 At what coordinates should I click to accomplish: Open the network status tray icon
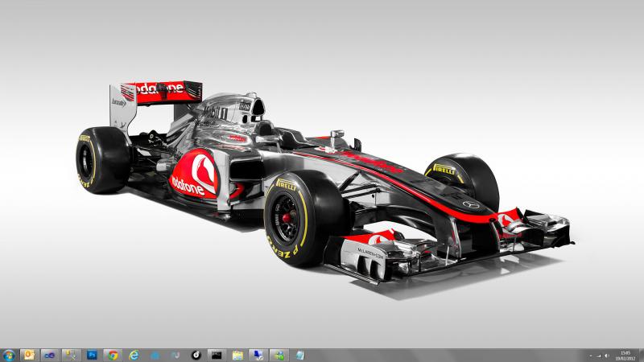tap(599, 356)
